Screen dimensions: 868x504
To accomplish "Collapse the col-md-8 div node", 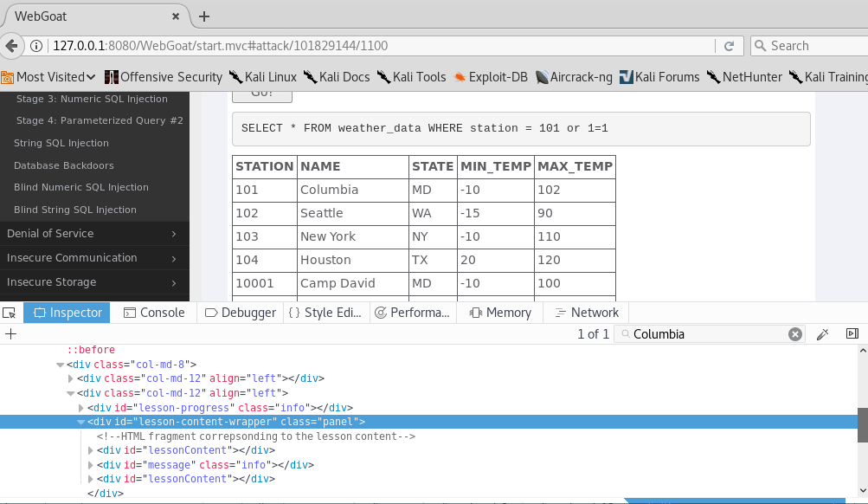I will tap(61, 365).
